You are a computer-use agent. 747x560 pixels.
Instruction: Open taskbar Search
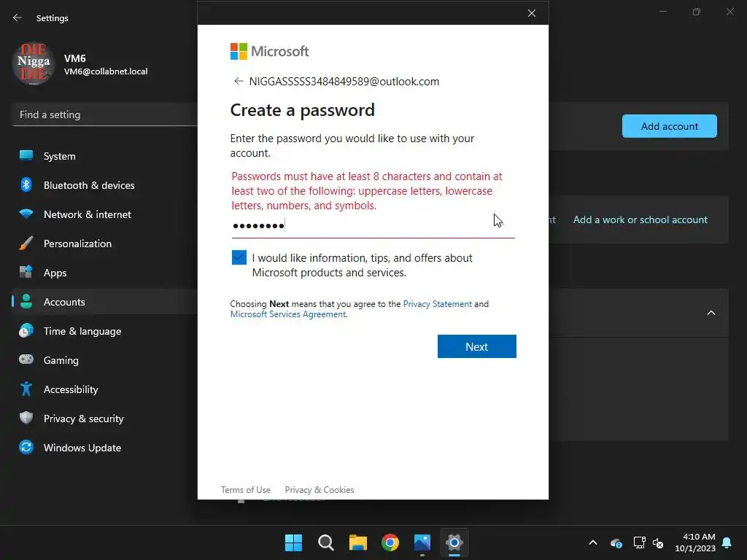coord(326,542)
